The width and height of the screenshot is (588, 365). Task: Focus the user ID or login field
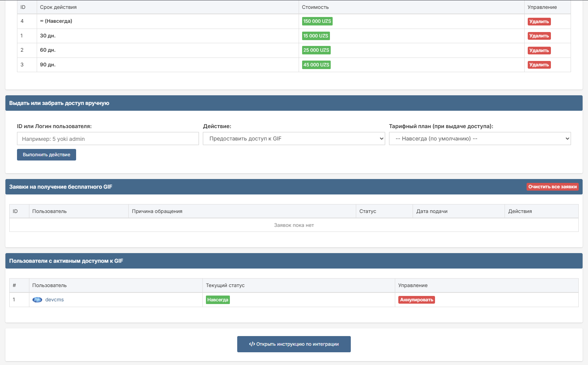coord(108,139)
